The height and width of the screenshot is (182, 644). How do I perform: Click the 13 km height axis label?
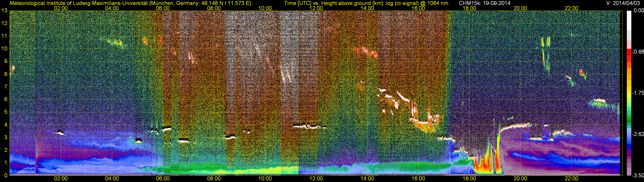click(x=5, y=11)
